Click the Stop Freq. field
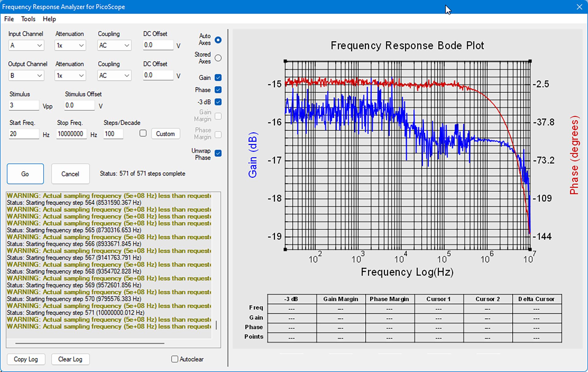This screenshot has height=372, width=588. [x=71, y=134]
